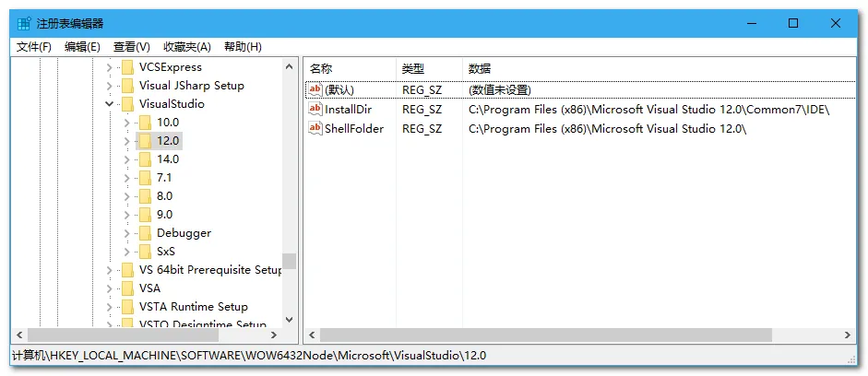This screenshot has height=376, width=868.
Task: Click the Visual JSharp Setup folder icon
Action: 127,86
